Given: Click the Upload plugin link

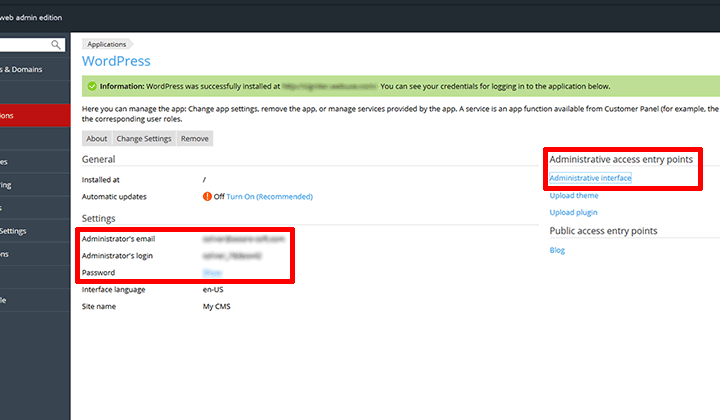Looking at the screenshot, I should 574,212.
